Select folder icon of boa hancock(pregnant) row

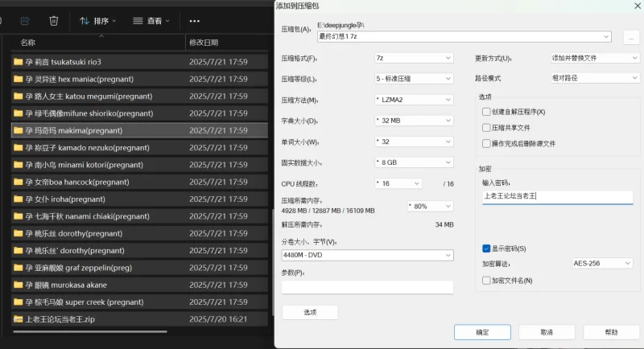click(18, 182)
